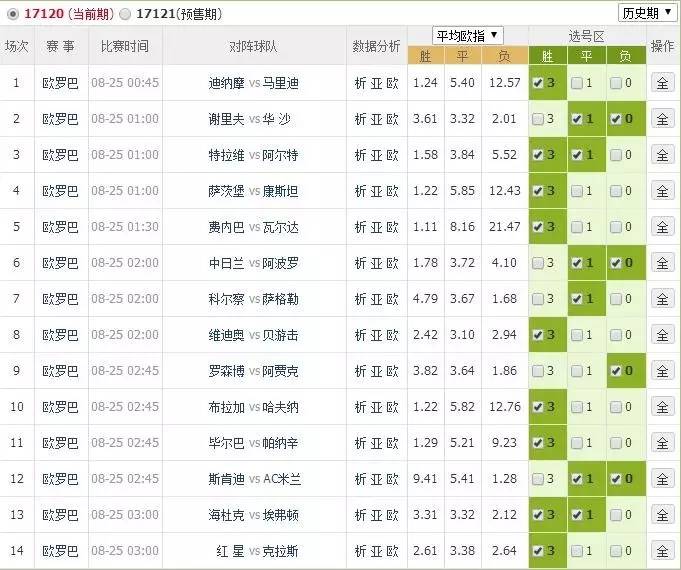Uncheck the win (3) checkbox for match 1
The height and width of the screenshot is (570, 681).
click(539, 83)
